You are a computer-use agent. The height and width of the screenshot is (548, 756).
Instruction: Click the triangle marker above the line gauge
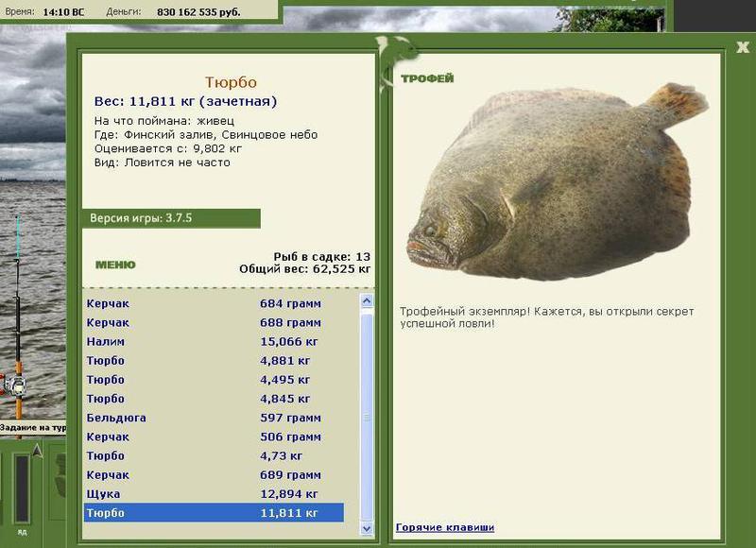pyautogui.click(x=37, y=451)
